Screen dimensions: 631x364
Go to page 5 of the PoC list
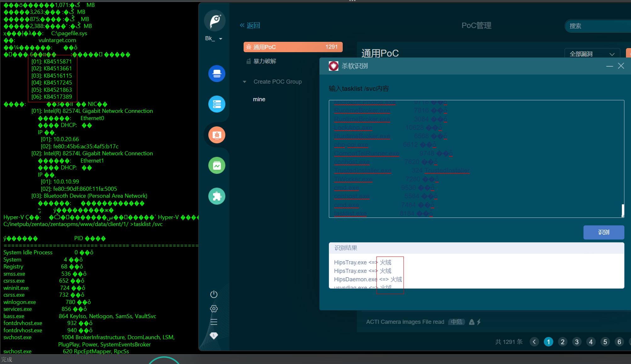coord(605,342)
